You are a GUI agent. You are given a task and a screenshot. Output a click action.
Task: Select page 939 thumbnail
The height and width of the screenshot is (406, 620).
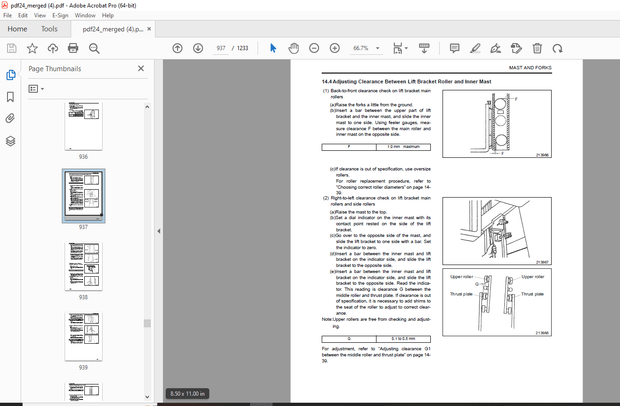pyautogui.click(x=83, y=337)
